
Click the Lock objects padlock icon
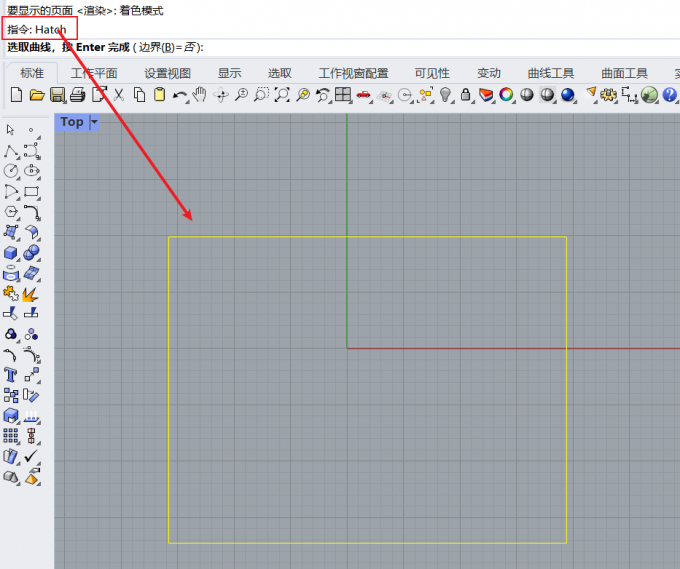[x=466, y=95]
